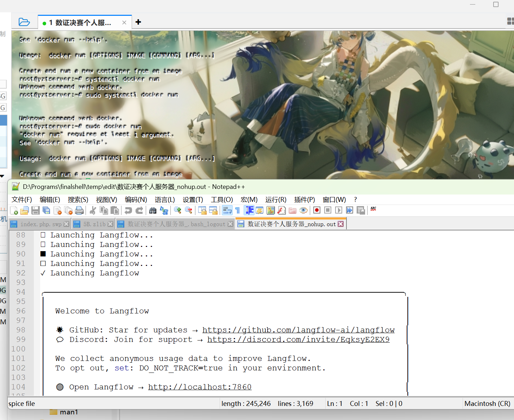Open user defined language icon
Image resolution: width=514 pixels, height=420 pixels.
pos(260,210)
